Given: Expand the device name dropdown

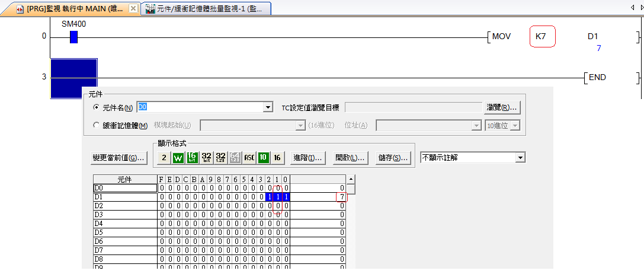Looking at the screenshot, I should point(268,107).
